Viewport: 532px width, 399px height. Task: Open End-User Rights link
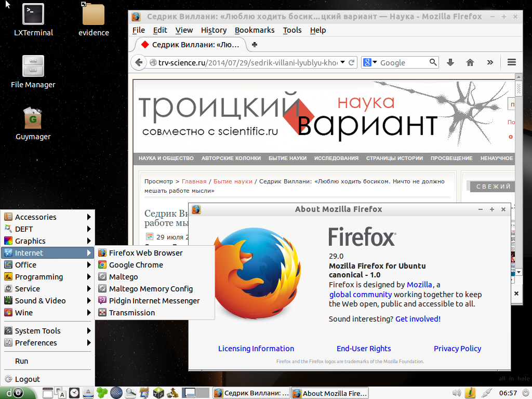coord(364,349)
